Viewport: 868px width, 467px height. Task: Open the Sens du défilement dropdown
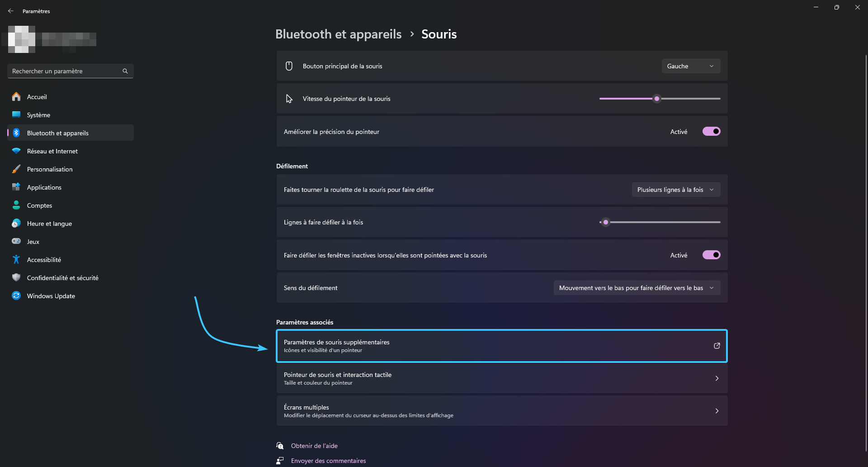coord(637,288)
